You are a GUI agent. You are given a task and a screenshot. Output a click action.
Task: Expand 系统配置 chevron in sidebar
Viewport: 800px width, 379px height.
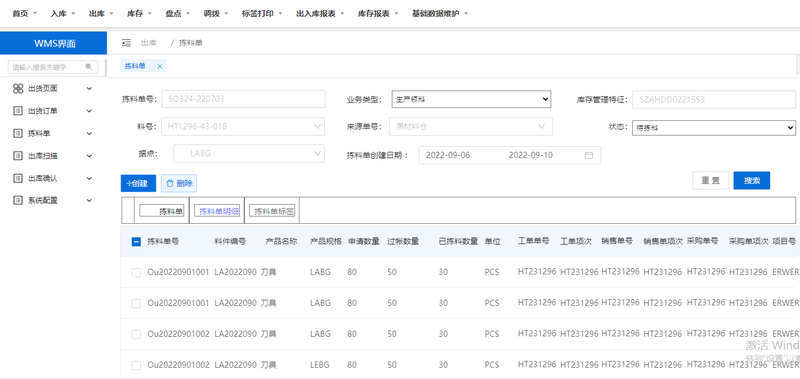coord(89,200)
